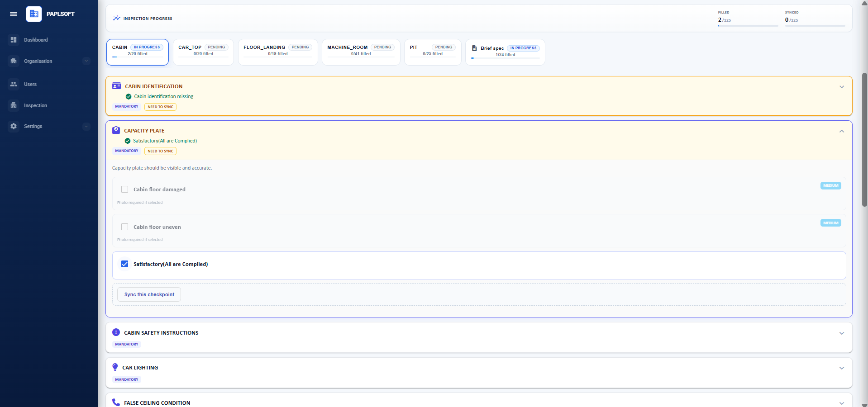Switch to the PIT tab

tap(433, 52)
